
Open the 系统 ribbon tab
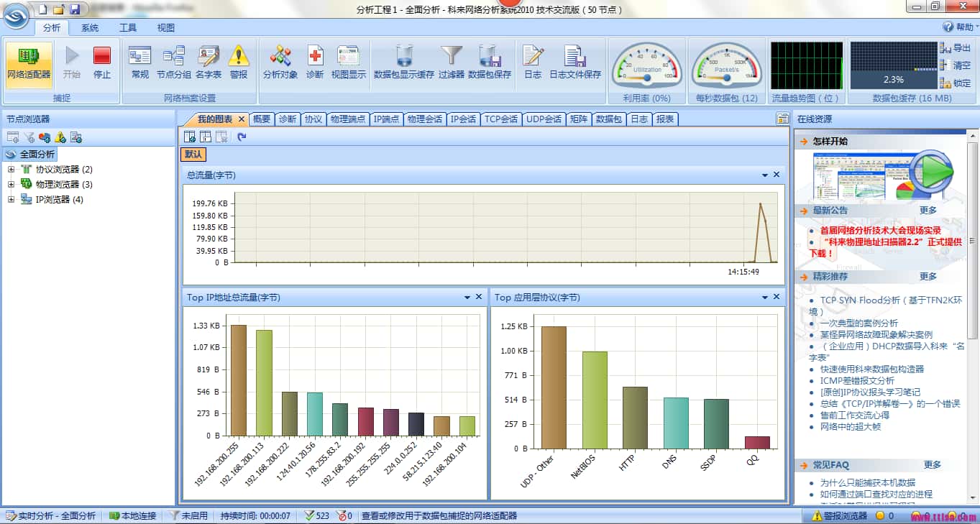[x=90, y=28]
